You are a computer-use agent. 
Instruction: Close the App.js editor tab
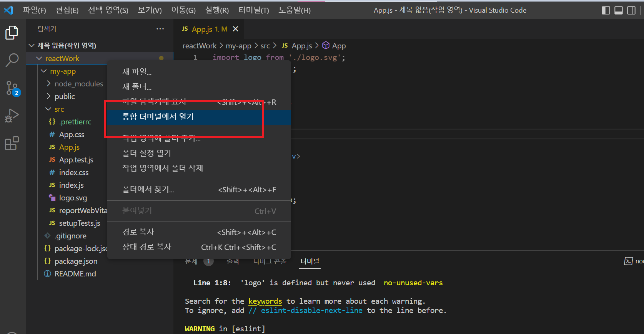pyautogui.click(x=236, y=29)
